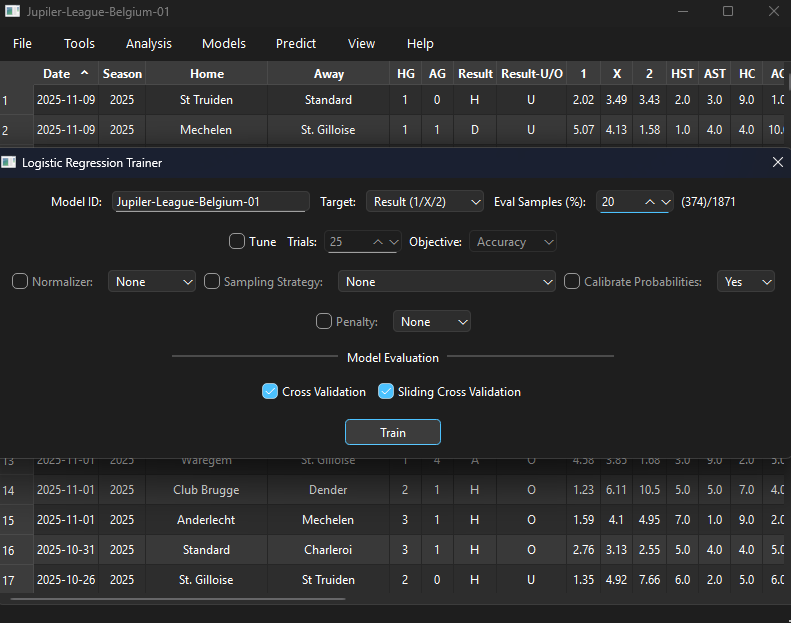Open the File menu
The height and width of the screenshot is (623, 791).
pos(22,43)
